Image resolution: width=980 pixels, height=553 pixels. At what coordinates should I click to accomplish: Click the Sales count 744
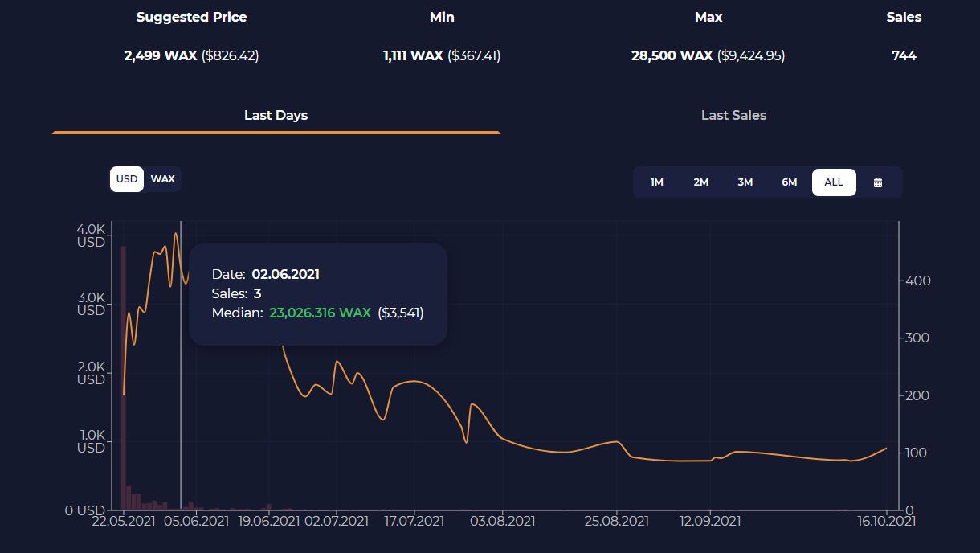point(904,56)
